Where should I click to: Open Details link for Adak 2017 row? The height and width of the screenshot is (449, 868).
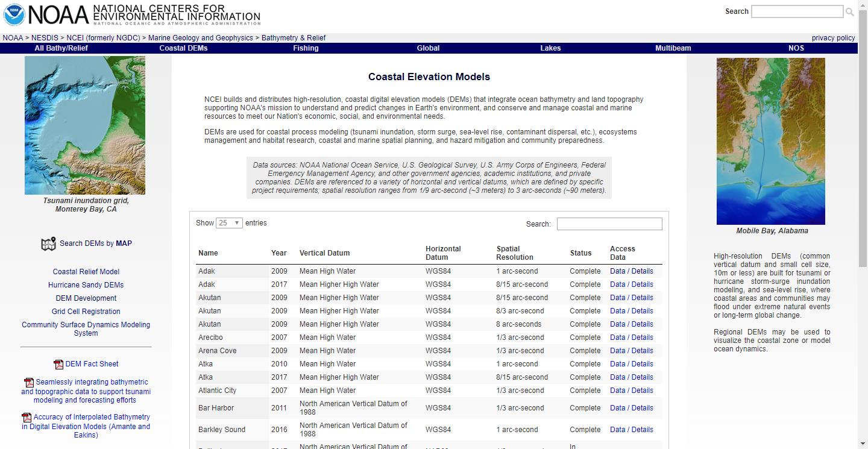pos(643,284)
